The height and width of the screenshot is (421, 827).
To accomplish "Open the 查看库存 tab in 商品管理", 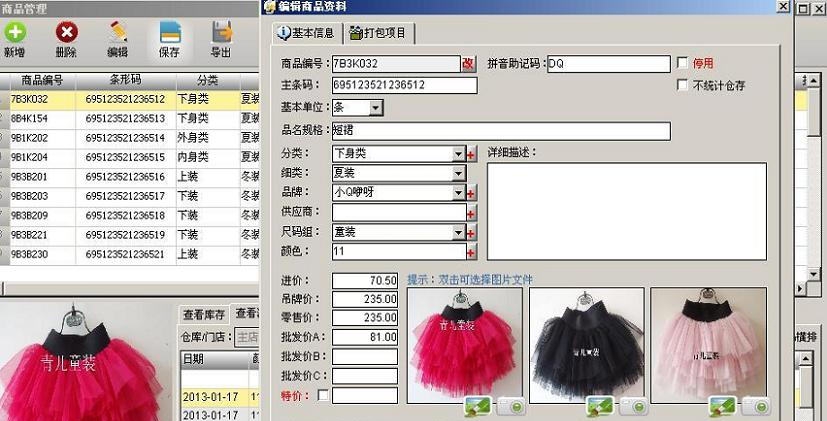I will click(x=204, y=315).
